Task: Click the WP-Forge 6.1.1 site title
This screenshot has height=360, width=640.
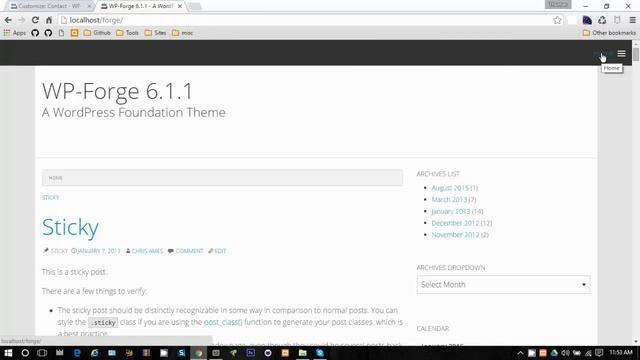Action: [117, 91]
